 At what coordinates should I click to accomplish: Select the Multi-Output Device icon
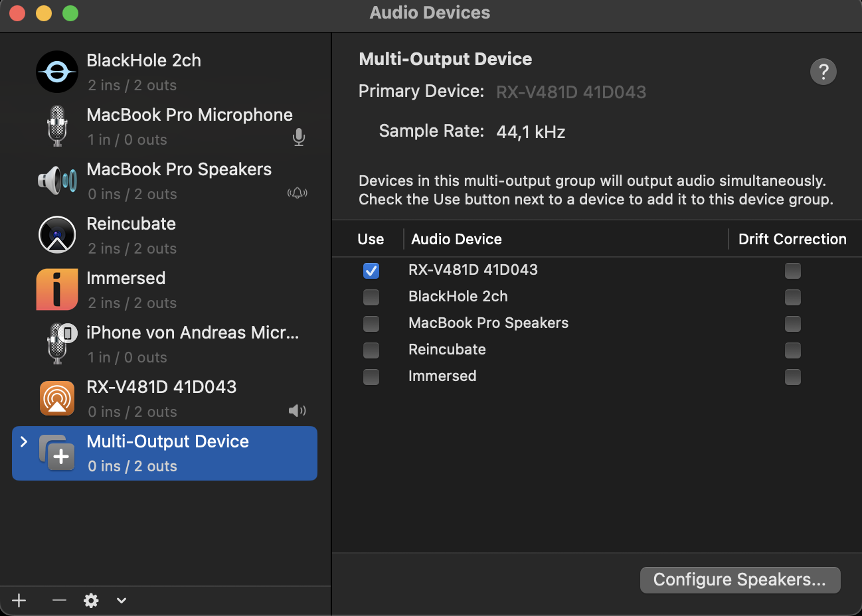tap(56, 452)
